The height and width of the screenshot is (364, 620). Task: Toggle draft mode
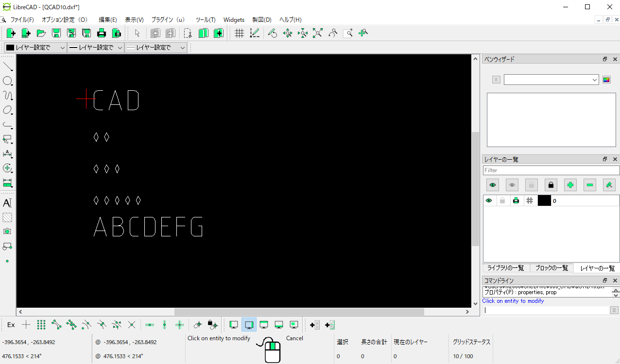point(255,33)
